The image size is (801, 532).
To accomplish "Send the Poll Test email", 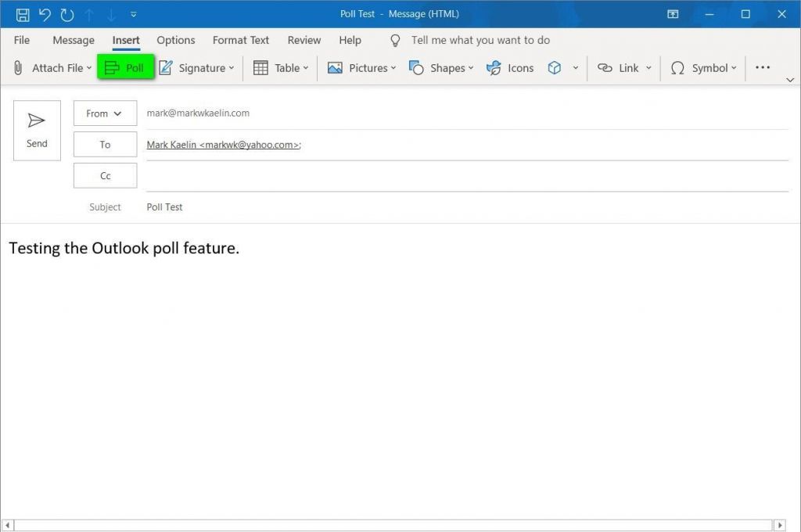I will (36, 129).
